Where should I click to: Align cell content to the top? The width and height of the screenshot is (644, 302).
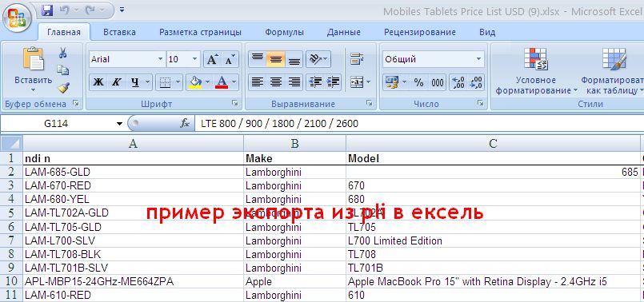257,59
